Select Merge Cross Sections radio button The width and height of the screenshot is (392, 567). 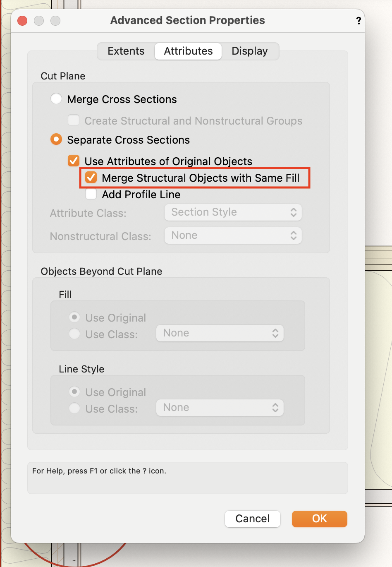56,99
